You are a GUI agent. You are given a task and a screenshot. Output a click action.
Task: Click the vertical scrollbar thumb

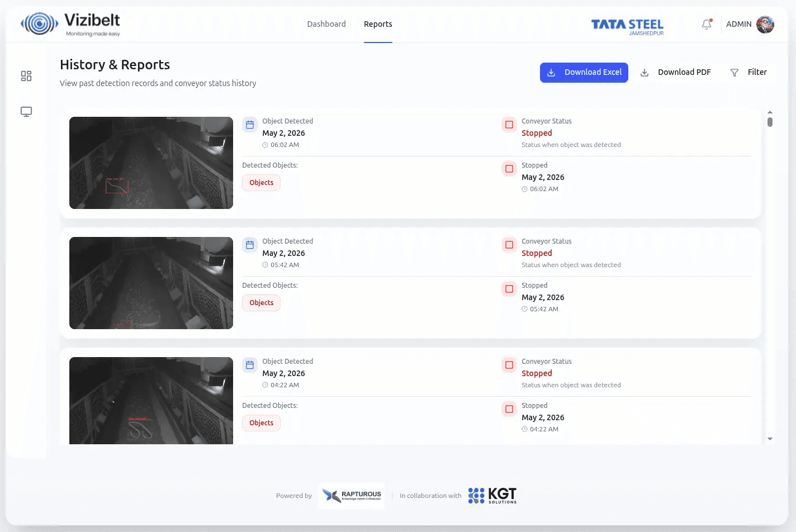[x=770, y=122]
